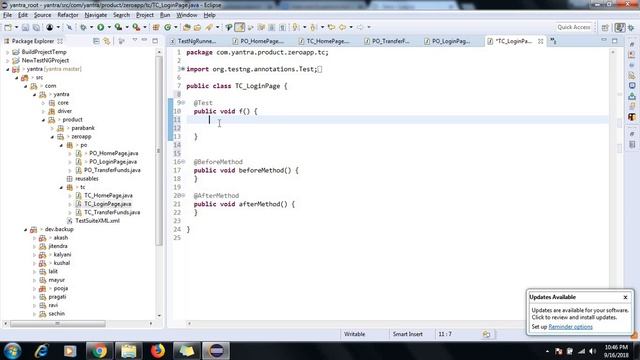Click the Debug bug toolbar icon
The height and width of the screenshot is (360, 640).
pyautogui.click(x=83, y=27)
